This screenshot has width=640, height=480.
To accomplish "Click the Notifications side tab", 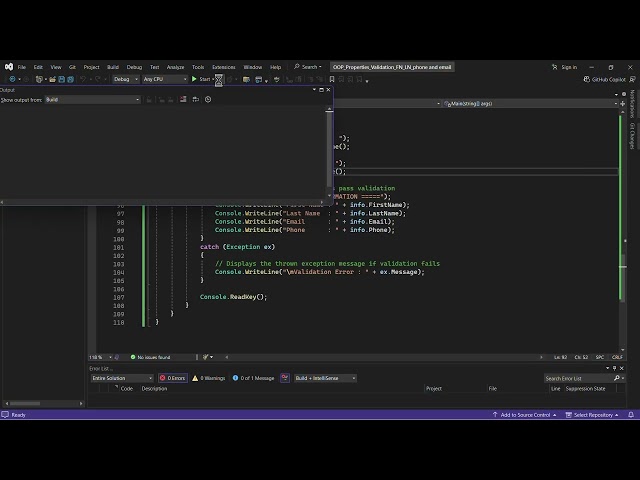I will (632, 104).
